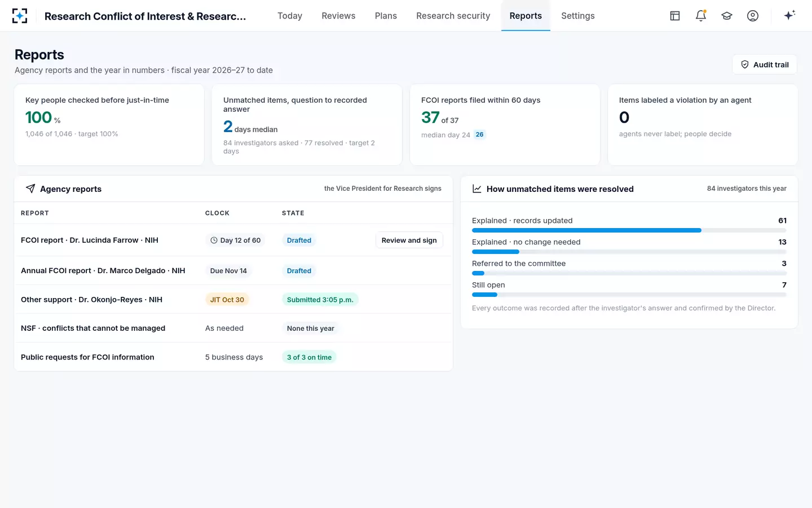Viewport: 812px width, 508px height.
Task: Open notifications bell
Action: pyautogui.click(x=701, y=16)
